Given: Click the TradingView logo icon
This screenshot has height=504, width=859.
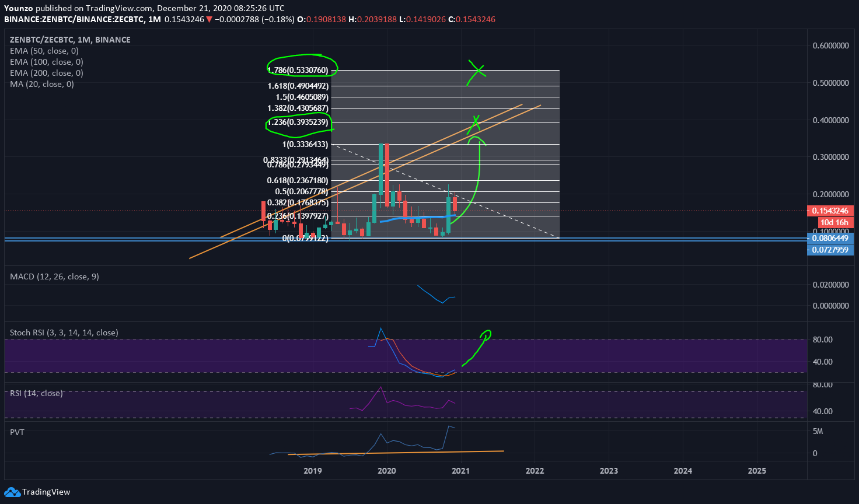Looking at the screenshot, I should 12,492.
